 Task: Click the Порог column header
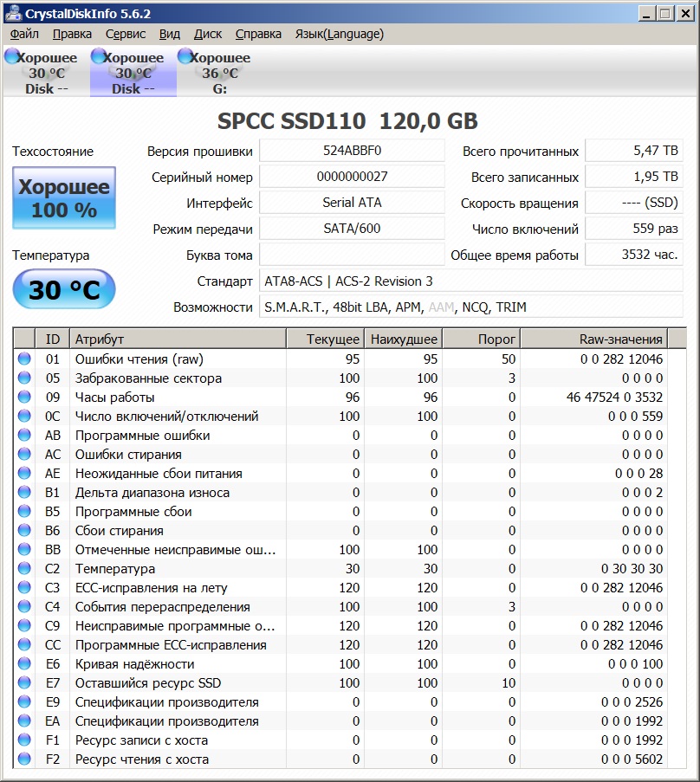tap(482, 339)
